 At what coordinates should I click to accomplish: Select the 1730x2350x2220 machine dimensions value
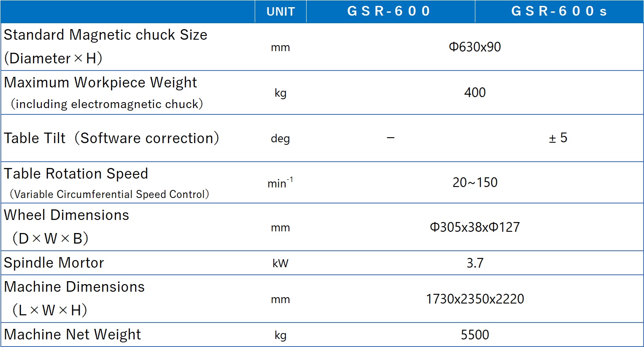pos(474,299)
